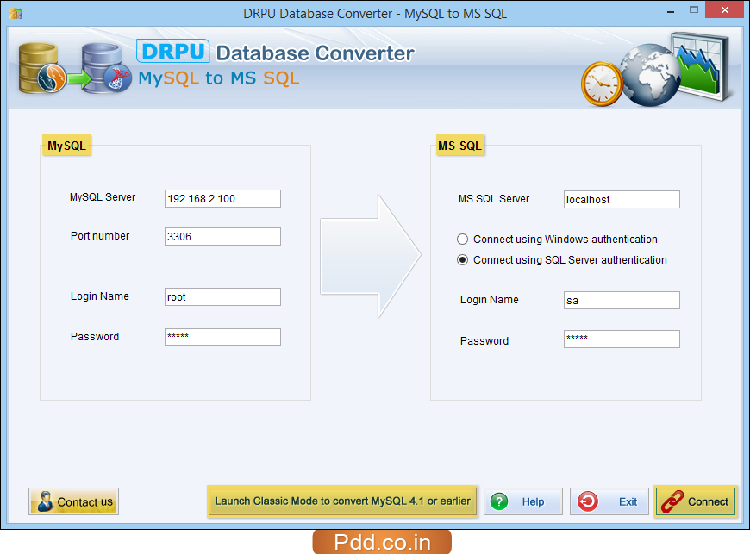Focus the MS SQL Server field
The height and width of the screenshot is (560, 750).
(x=622, y=199)
